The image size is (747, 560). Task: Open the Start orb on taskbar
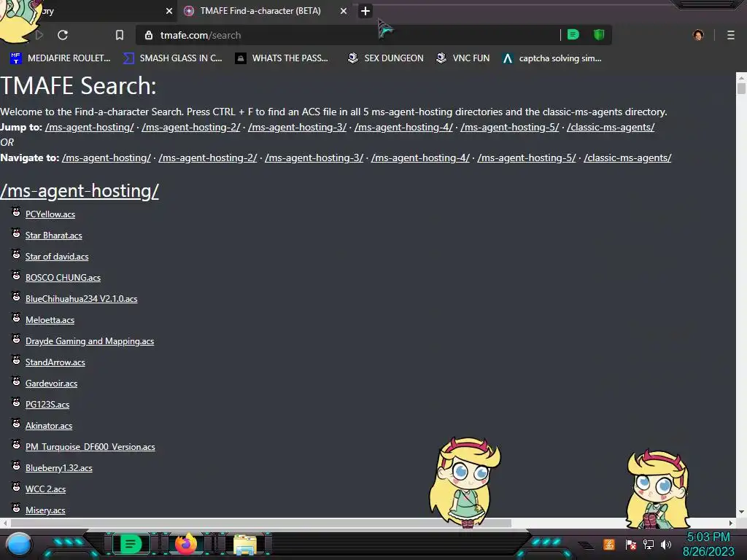(x=19, y=544)
